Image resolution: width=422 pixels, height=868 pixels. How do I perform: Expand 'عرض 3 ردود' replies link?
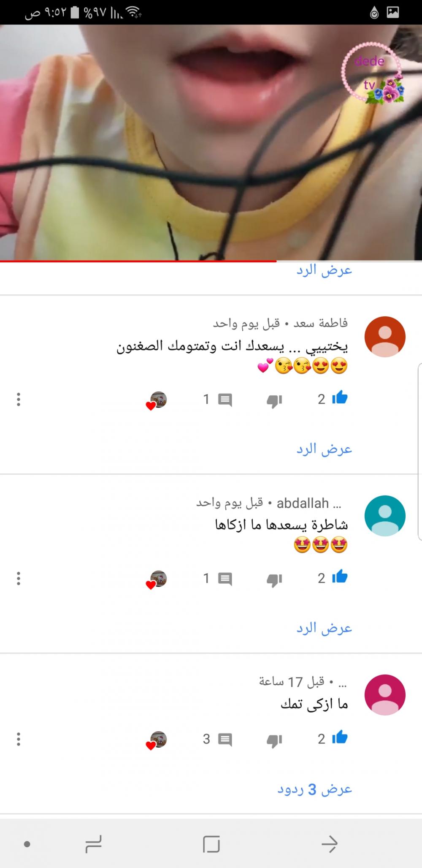[x=315, y=789]
